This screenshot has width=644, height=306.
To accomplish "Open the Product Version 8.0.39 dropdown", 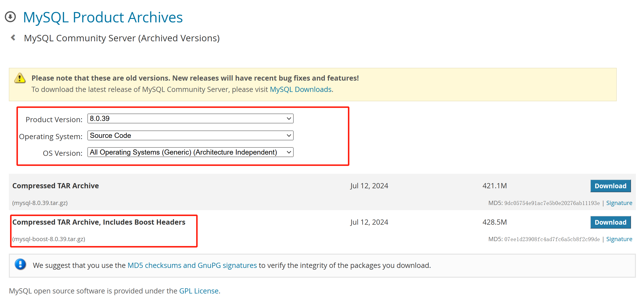I will coord(190,119).
